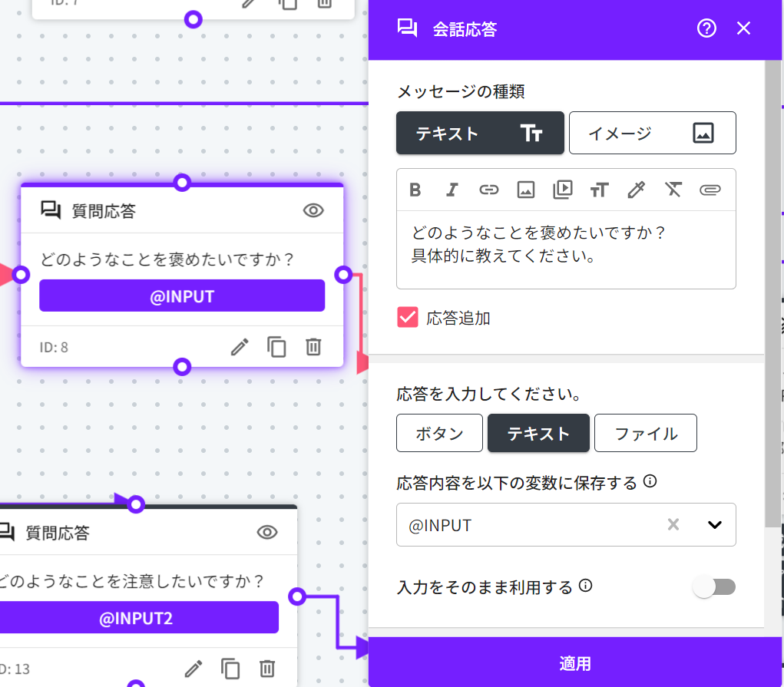This screenshot has width=784, height=687.
Task: Open help for 会話応答 panel
Action: tap(706, 29)
